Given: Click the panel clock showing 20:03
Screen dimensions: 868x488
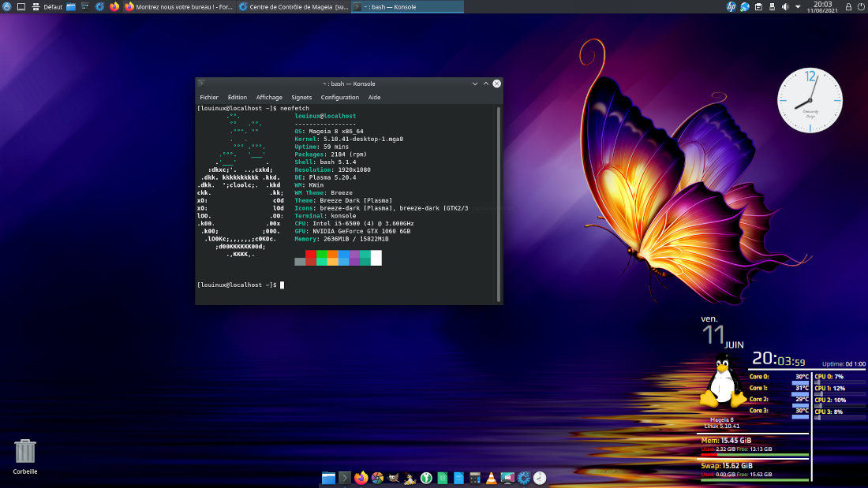Looking at the screenshot, I should pos(822,6).
